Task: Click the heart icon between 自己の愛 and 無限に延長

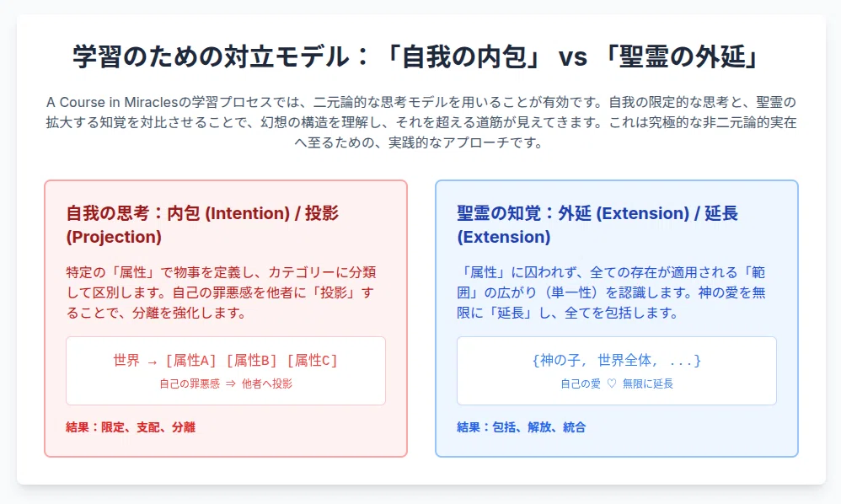Action: point(612,383)
